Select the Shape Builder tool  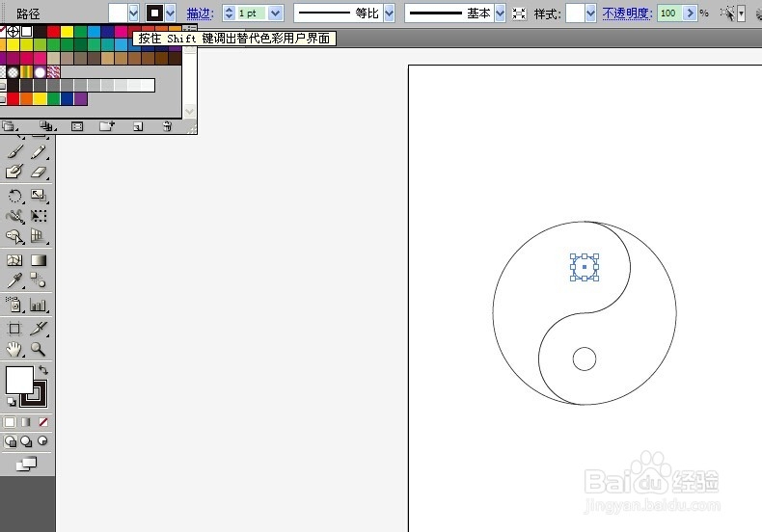(x=14, y=236)
